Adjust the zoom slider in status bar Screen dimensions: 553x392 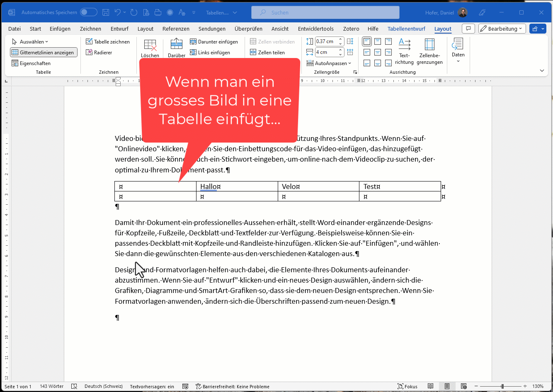(502, 386)
